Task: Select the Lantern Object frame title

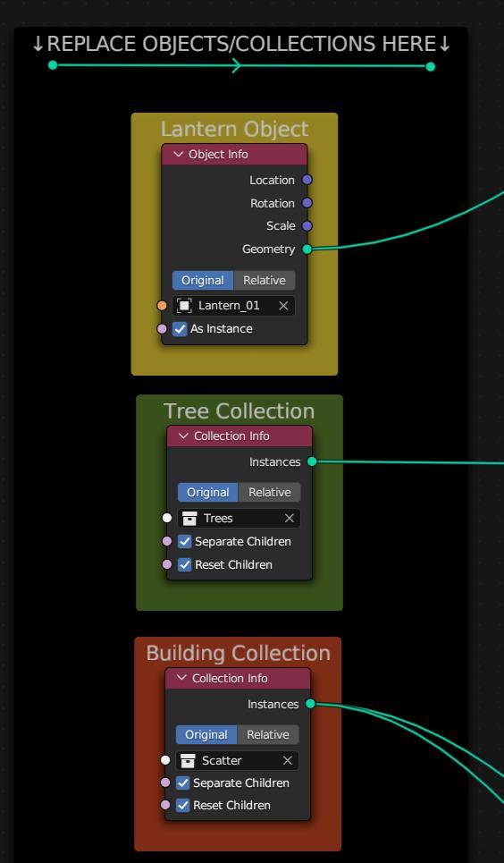Action: click(x=234, y=129)
